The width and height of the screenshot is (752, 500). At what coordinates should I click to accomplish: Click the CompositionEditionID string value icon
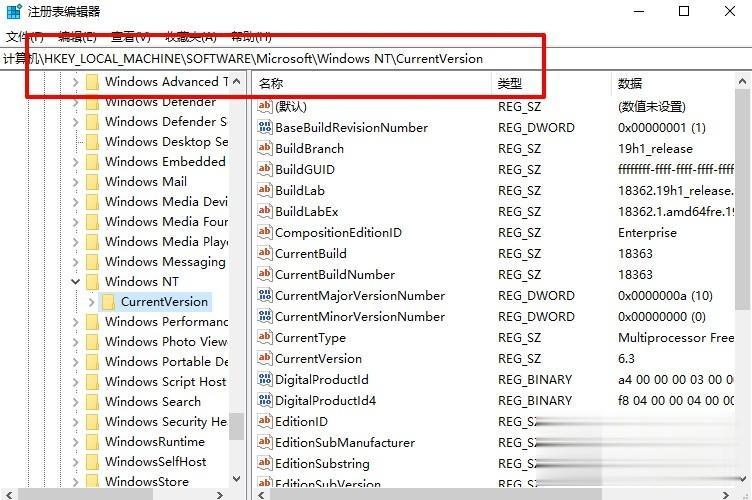click(x=265, y=233)
